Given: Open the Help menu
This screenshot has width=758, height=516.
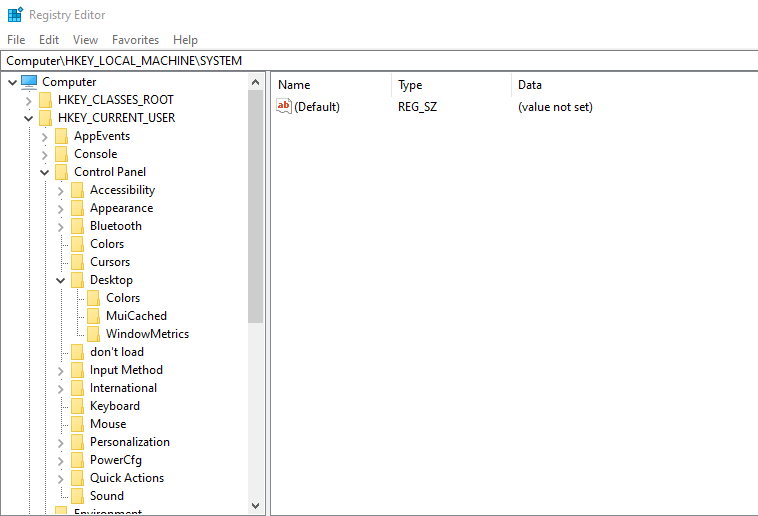Looking at the screenshot, I should (185, 40).
